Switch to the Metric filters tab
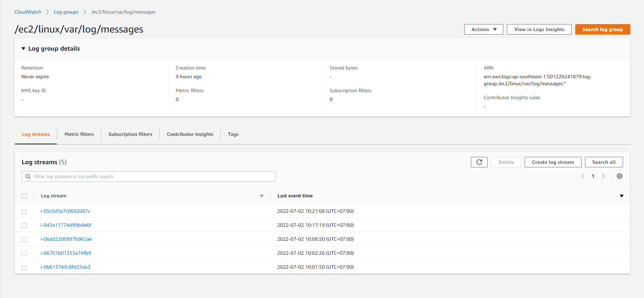644x298 pixels. (x=79, y=134)
